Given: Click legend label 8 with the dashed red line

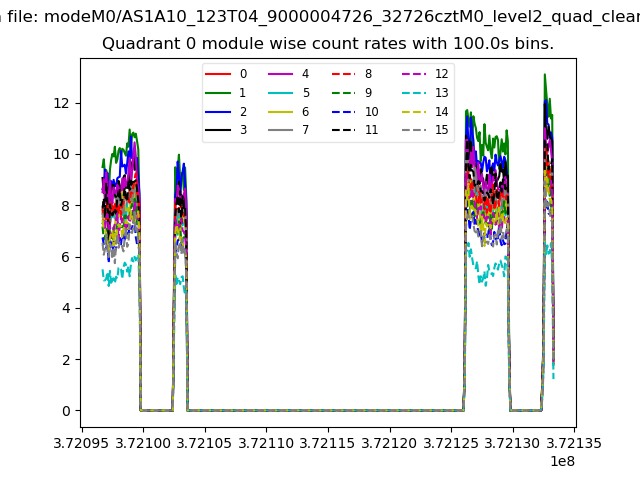Looking at the screenshot, I should point(368,74).
